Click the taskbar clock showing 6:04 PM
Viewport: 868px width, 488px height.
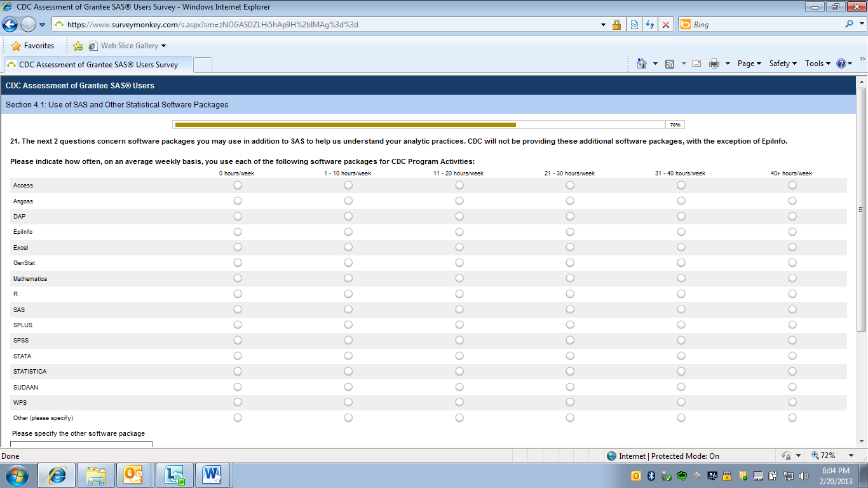coord(836,476)
